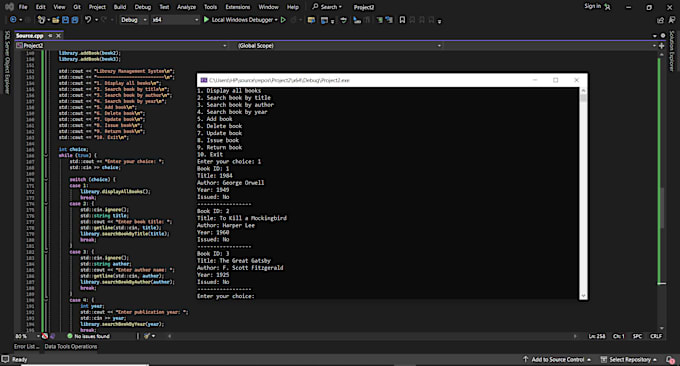The height and width of the screenshot is (366, 680).
Task: Click the Save file icon
Action: (x=65, y=20)
